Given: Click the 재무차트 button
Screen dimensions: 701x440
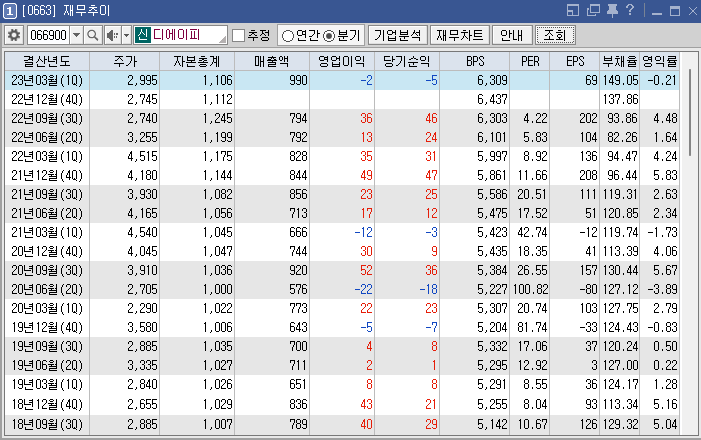Looking at the screenshot, I should point(460,35).
